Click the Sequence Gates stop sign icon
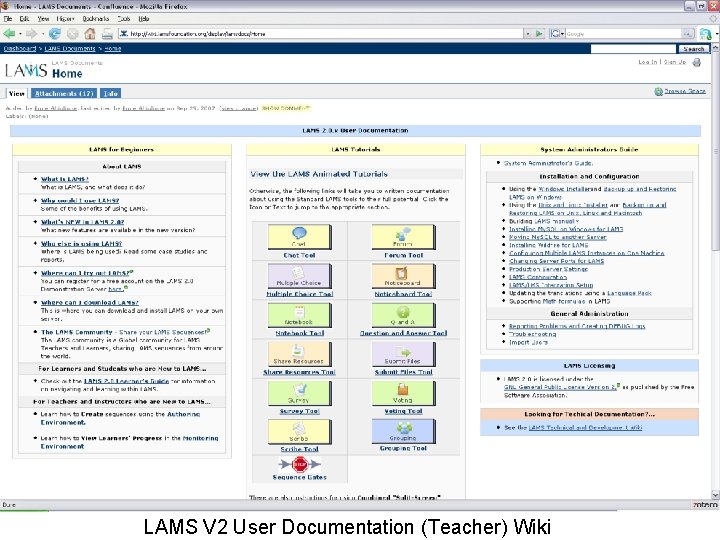Image resolution: width=720 pixels, height=540 pixels. 299,464
